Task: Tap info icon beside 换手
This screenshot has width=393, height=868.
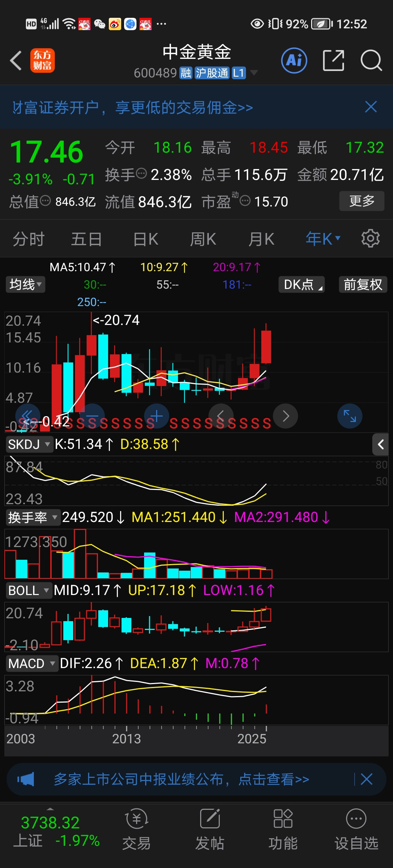Action: [x=142, y=174]
